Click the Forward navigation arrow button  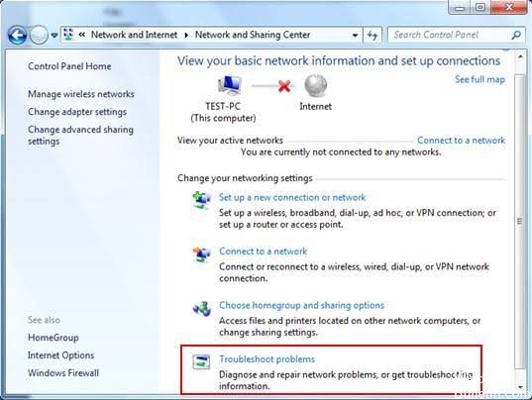click(39, 35)
